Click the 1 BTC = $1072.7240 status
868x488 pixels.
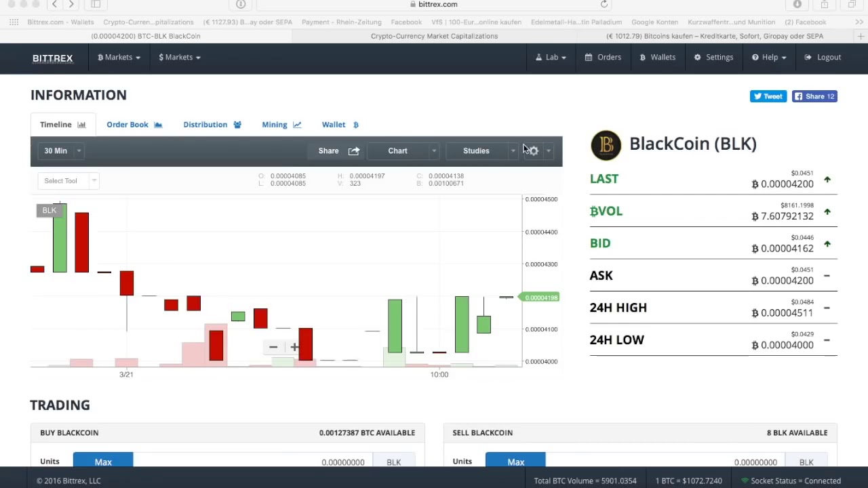[688, 481]
